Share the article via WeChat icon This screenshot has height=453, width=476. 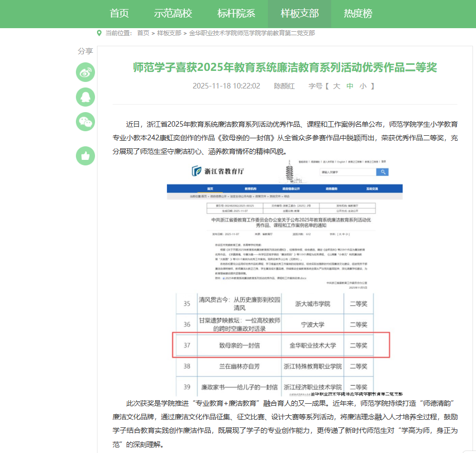(85, 121)
